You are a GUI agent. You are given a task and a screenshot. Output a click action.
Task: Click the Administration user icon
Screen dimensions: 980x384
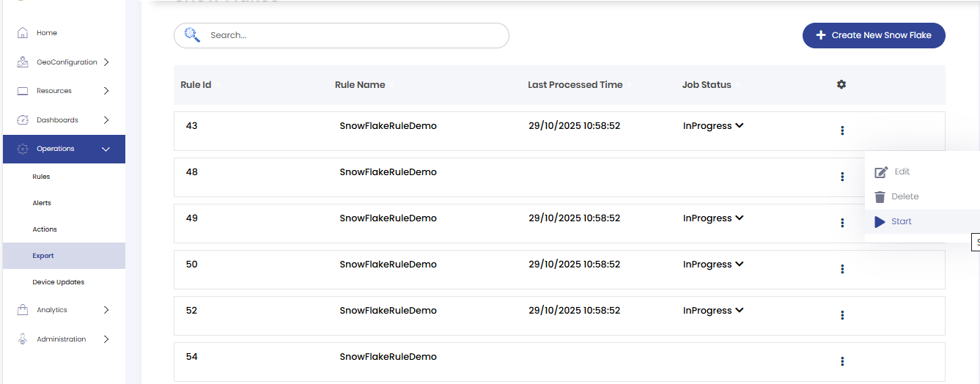click(23, 339)
